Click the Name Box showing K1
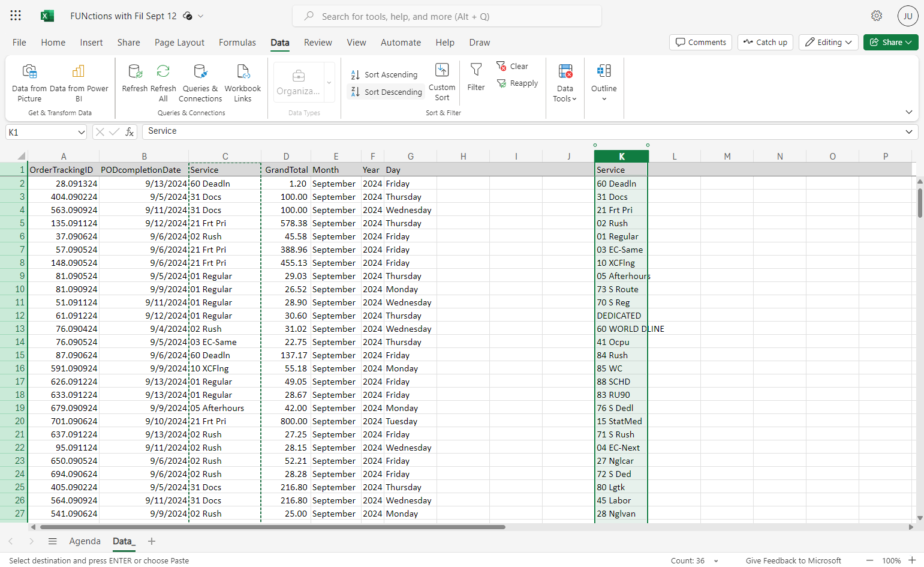This screenshot has width=924, height=567. 46,132
